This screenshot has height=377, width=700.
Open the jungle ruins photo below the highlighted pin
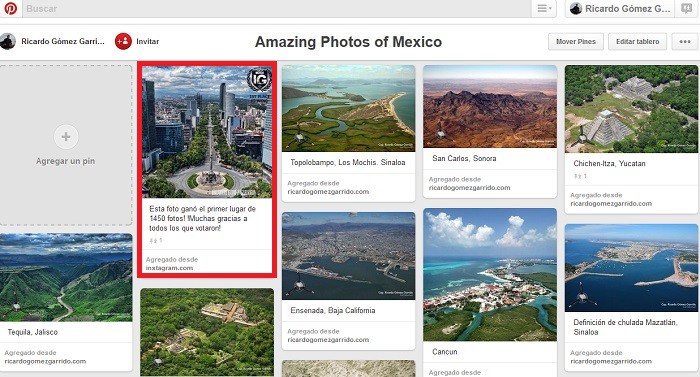click(x=207, y=332)
